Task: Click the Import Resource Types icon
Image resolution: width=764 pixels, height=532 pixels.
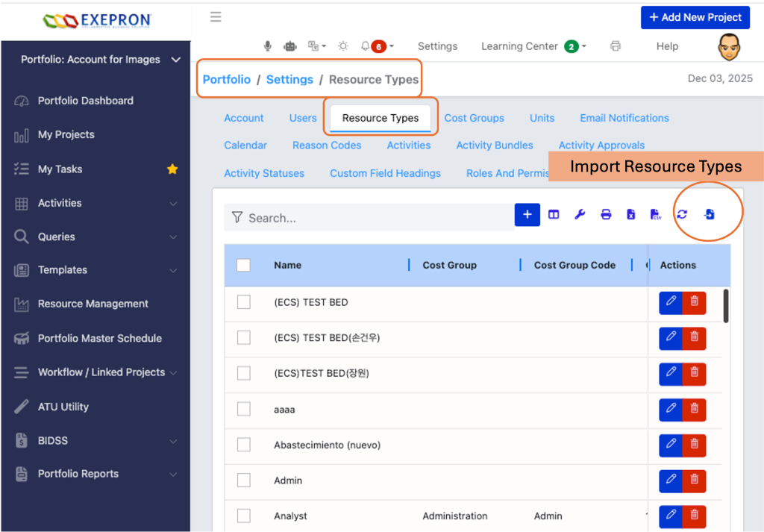Action: (x=709, y=215)
